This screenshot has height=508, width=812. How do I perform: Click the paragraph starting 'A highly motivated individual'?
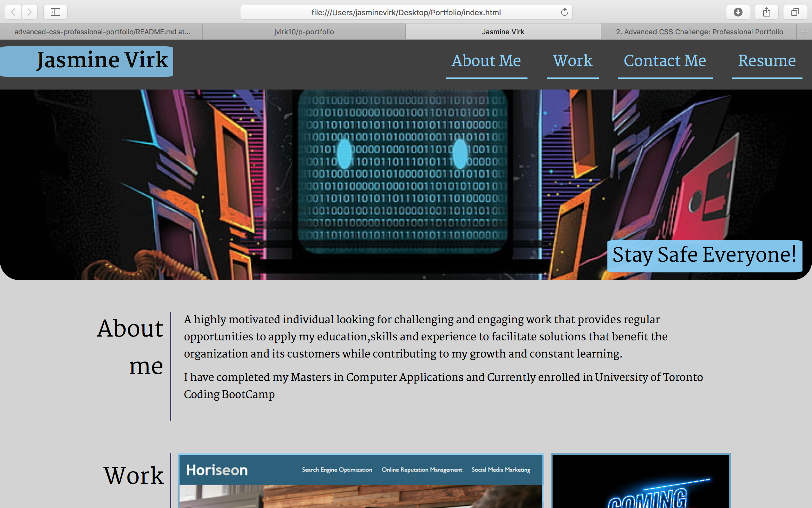tap(425, 336)
